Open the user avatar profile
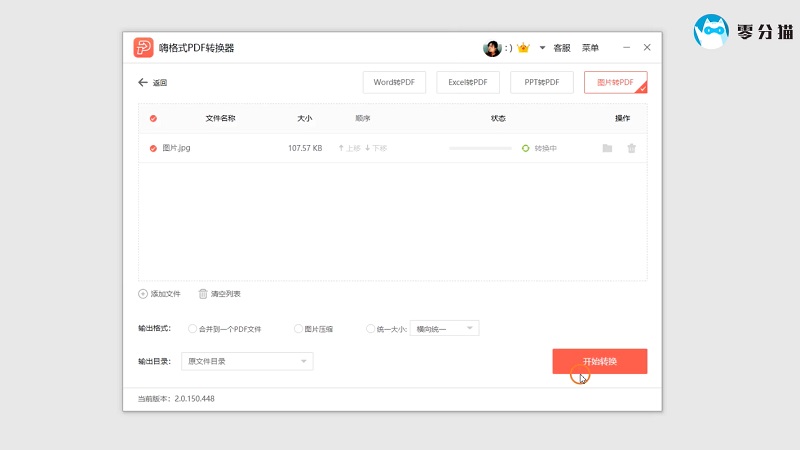Image resolution: width=800 pixels, height=450 pixels. (492, 48)
